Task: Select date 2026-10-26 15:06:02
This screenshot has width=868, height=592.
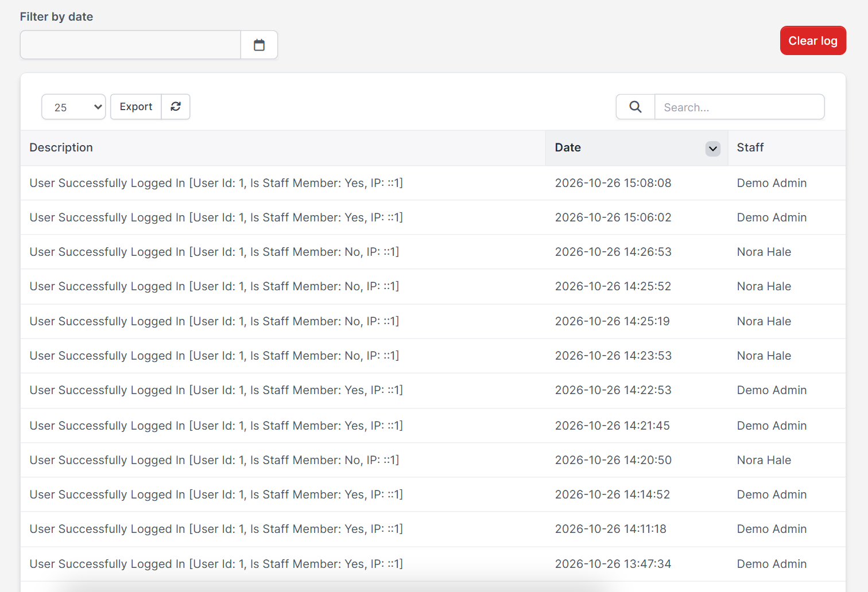Action: click(613, 217)
